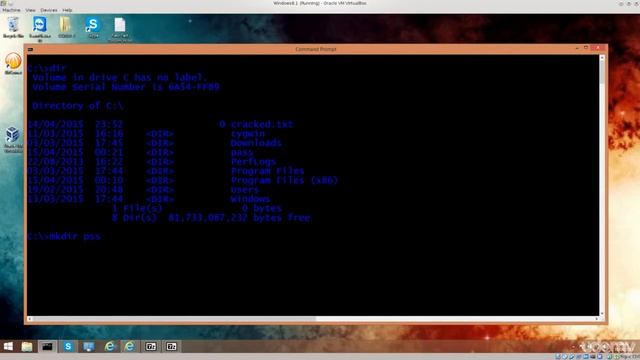Open the Recycle Bin desktop icon
This screenshot has width=640, height=360.
[13, 27]
